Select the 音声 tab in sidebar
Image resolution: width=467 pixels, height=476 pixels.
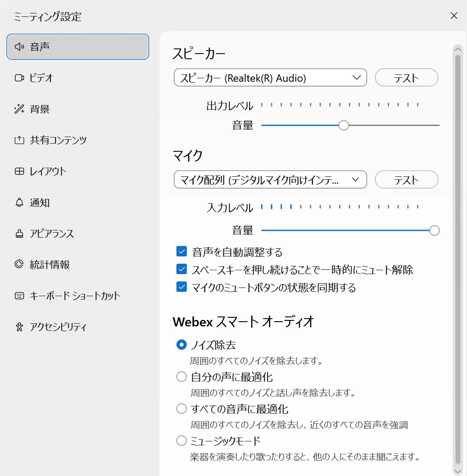point(78,47)
